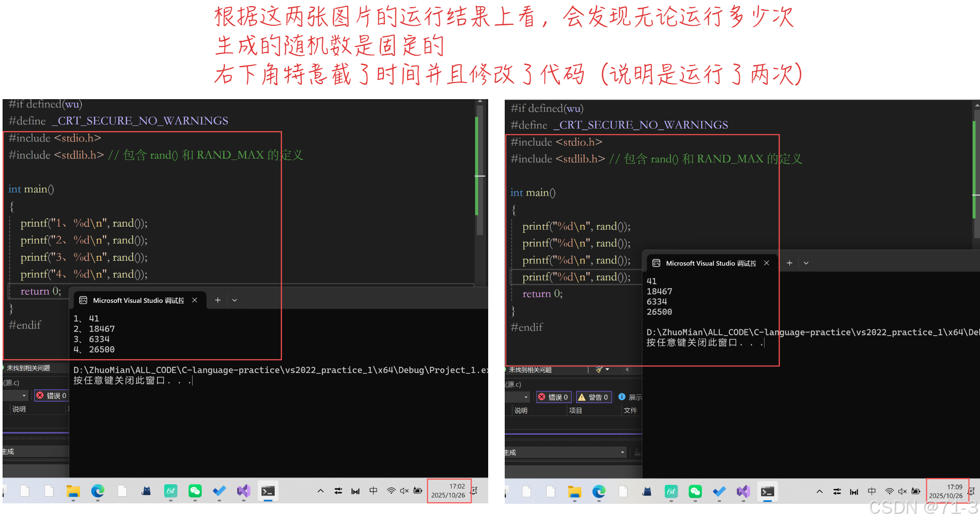Open the 17:09 clock in right taskbar

(946, 491)
